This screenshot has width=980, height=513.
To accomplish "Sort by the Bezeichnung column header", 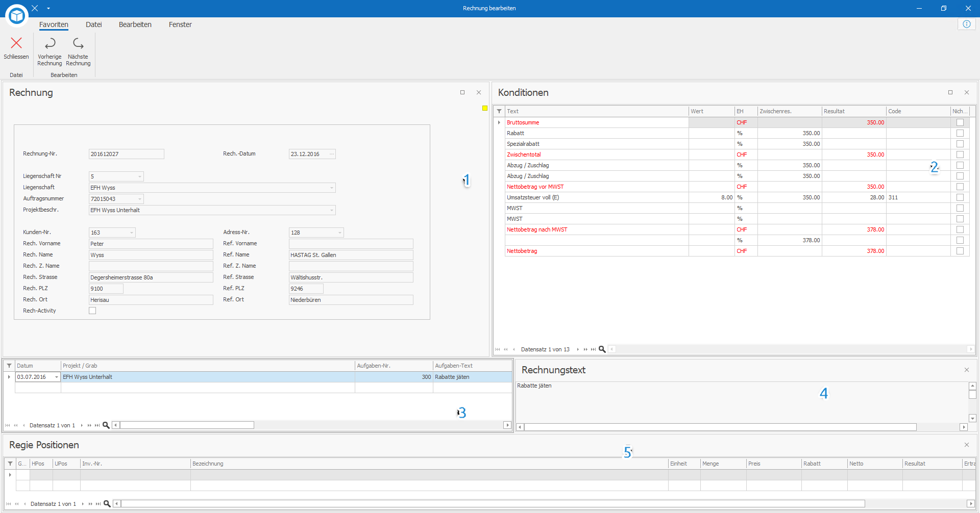I will click(429, 464).
